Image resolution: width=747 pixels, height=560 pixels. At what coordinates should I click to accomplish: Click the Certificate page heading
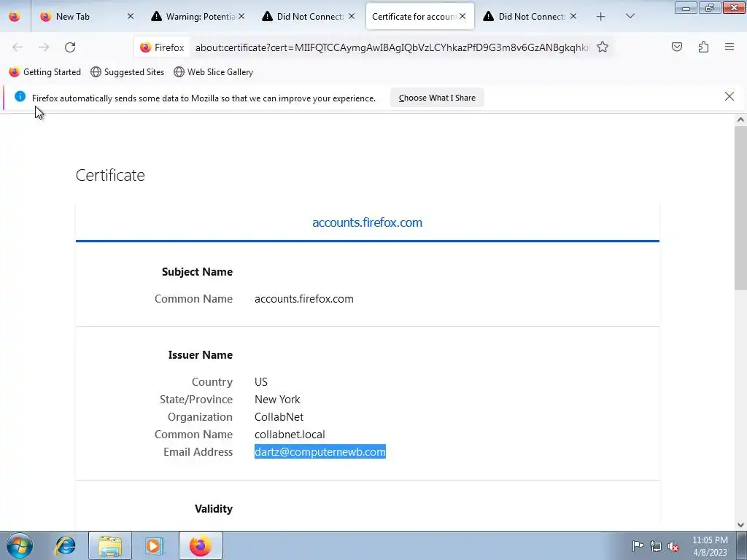(110, 175)
